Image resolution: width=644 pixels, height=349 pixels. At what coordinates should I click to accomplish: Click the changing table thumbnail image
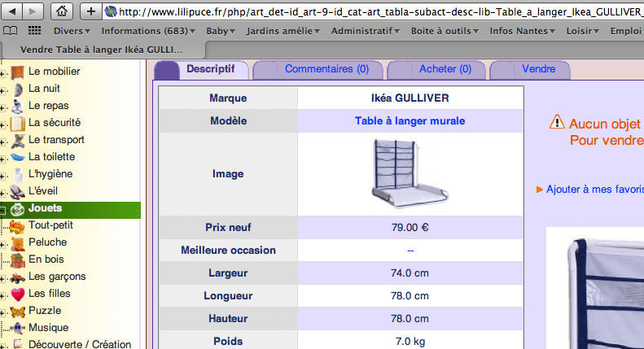[x=410, y=173]
